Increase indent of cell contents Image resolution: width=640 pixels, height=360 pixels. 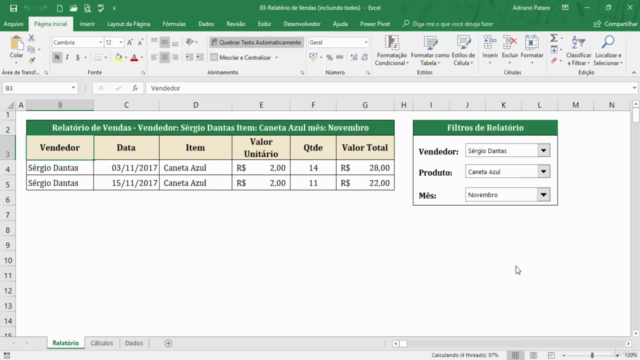pos(200,58)
